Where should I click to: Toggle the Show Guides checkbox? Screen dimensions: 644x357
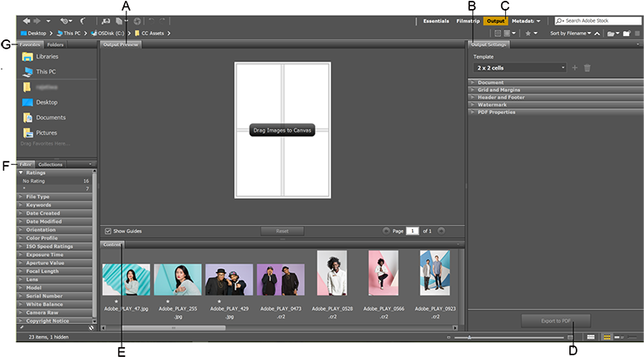(x=108, y=231)
